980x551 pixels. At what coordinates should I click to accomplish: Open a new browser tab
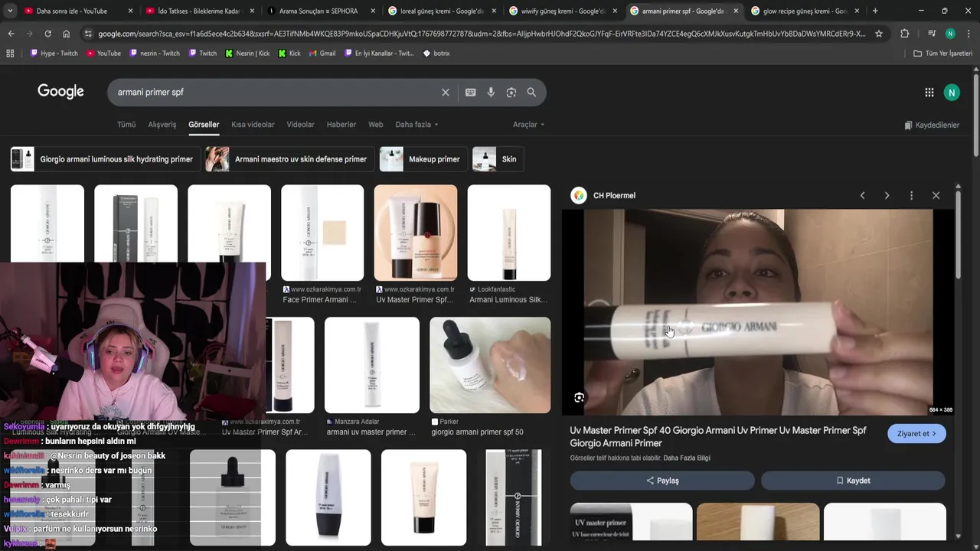[x=875, y=11]
